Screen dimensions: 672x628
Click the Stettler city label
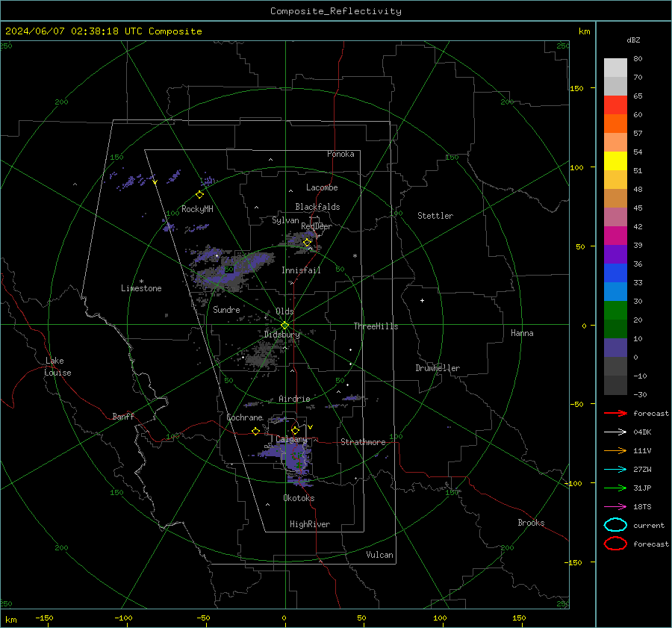[435, 216]
